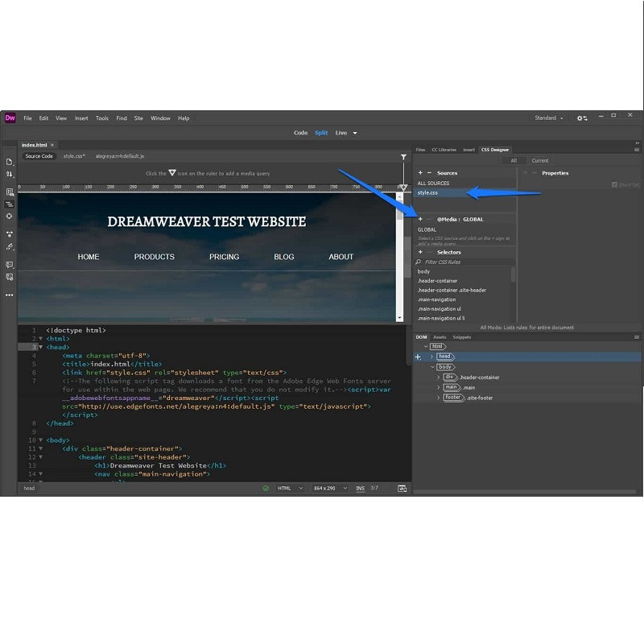Expand the head node in DOM panel
The image size is (644, 644).
(x=431, y=357)
